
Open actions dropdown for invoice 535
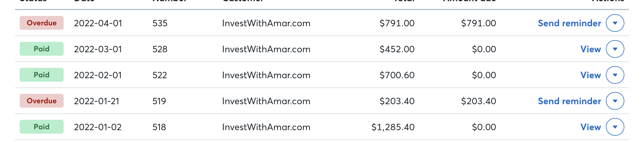(615, 23)
